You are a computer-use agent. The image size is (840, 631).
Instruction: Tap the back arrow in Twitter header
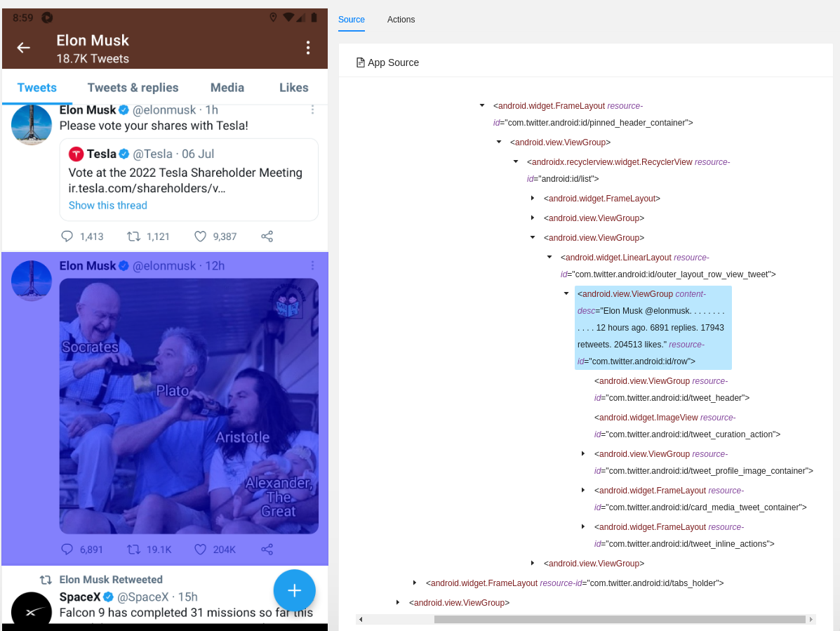pos(24,48)
